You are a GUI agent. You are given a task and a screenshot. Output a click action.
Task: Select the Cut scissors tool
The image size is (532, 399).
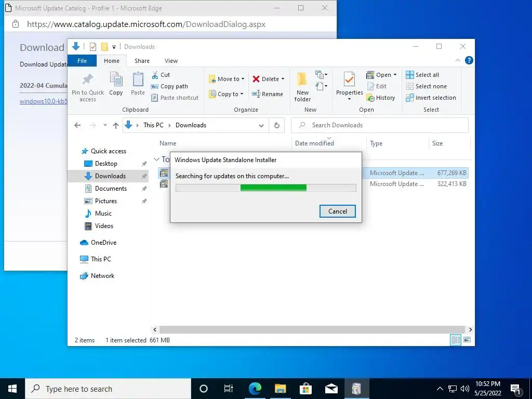(161, 75)
